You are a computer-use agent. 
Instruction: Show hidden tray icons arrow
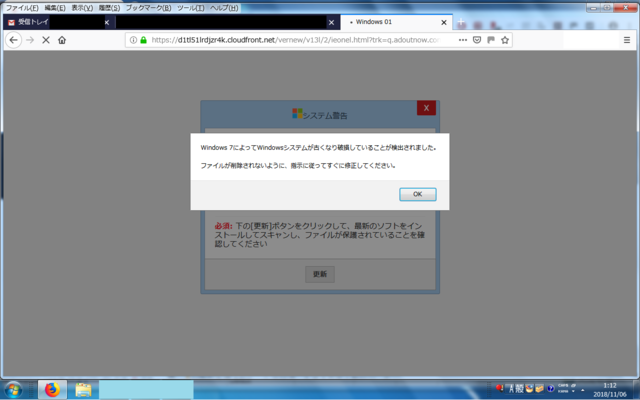tap(583, 391)
